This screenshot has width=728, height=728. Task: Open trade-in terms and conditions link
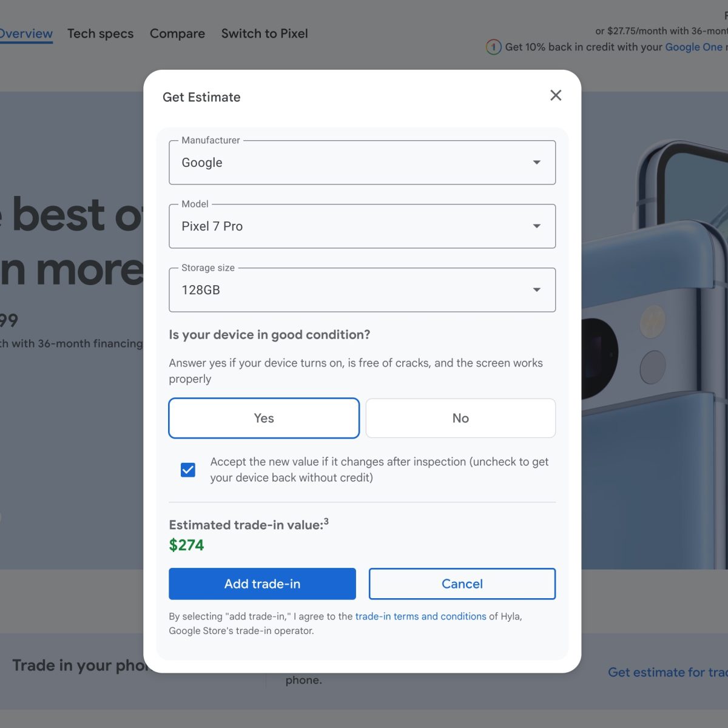click(421, 616)
